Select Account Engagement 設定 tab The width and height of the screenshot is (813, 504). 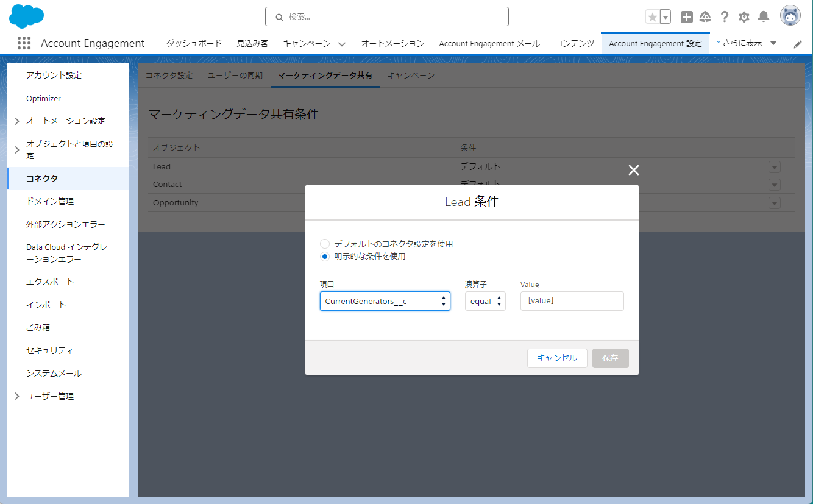point(655,43)
